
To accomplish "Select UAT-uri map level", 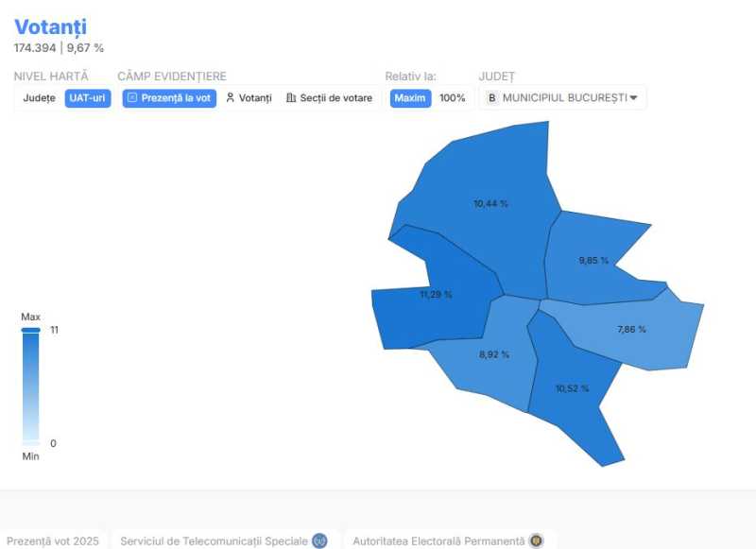I will tap(87, 98).
